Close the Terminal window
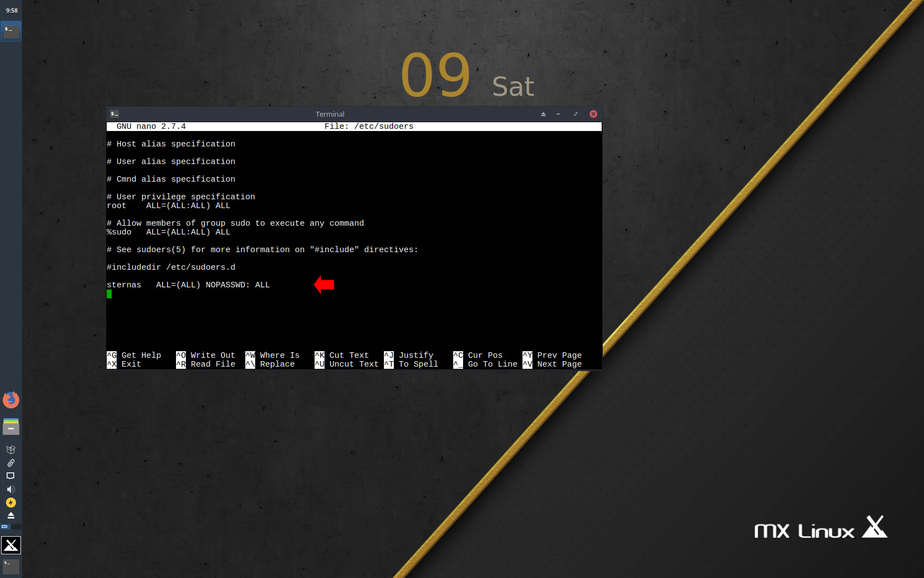Screen dimensions: 924x578 [x=593, y=114]
